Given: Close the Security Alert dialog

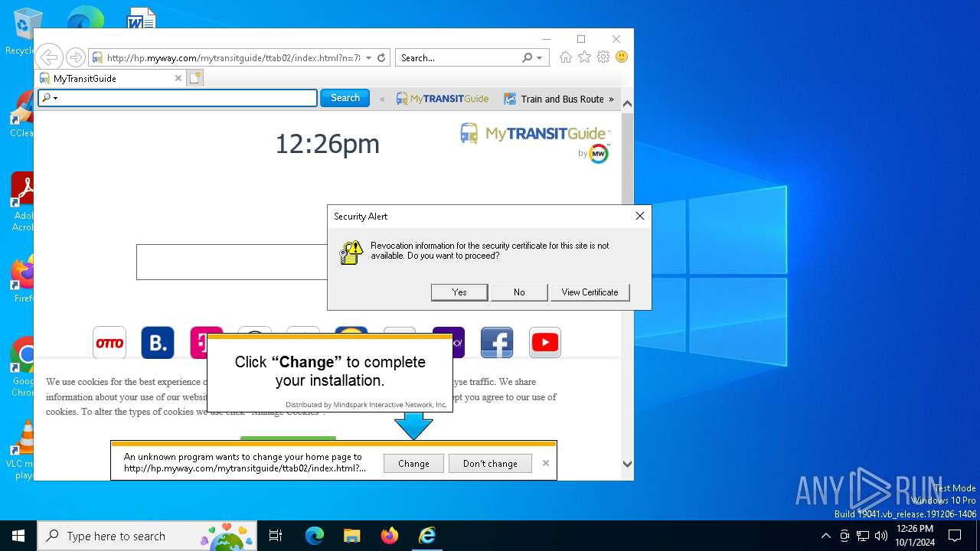Looking at the screenshot, I should coord(640,216).
